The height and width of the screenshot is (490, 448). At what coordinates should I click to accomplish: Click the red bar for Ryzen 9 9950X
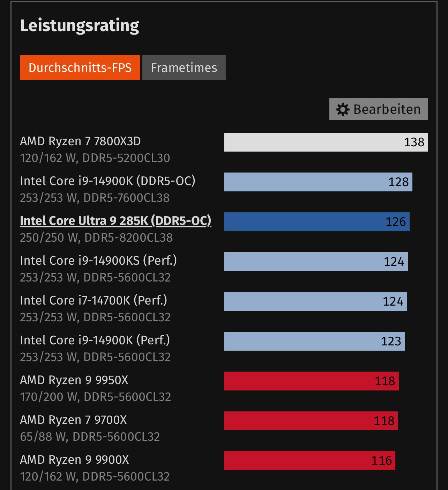[311, 381]
